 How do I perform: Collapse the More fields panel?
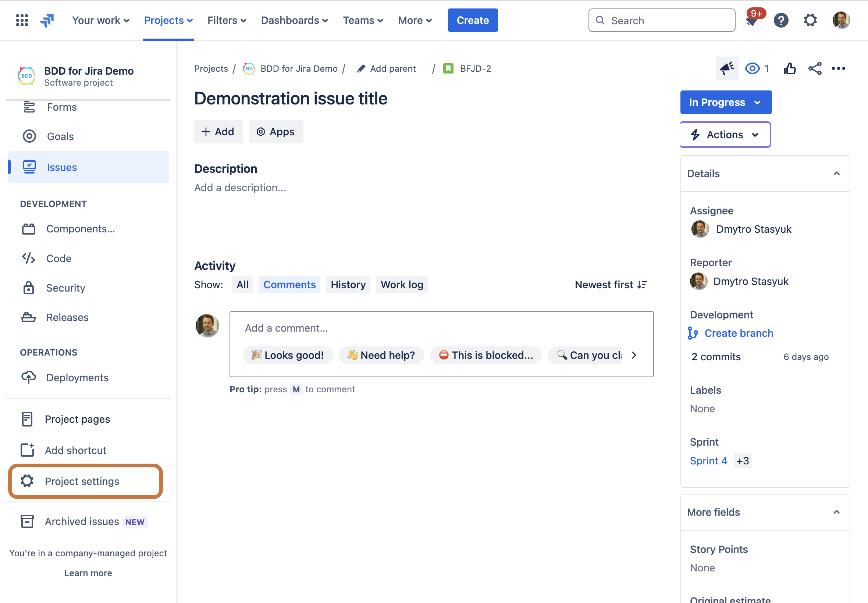point(836,512)
